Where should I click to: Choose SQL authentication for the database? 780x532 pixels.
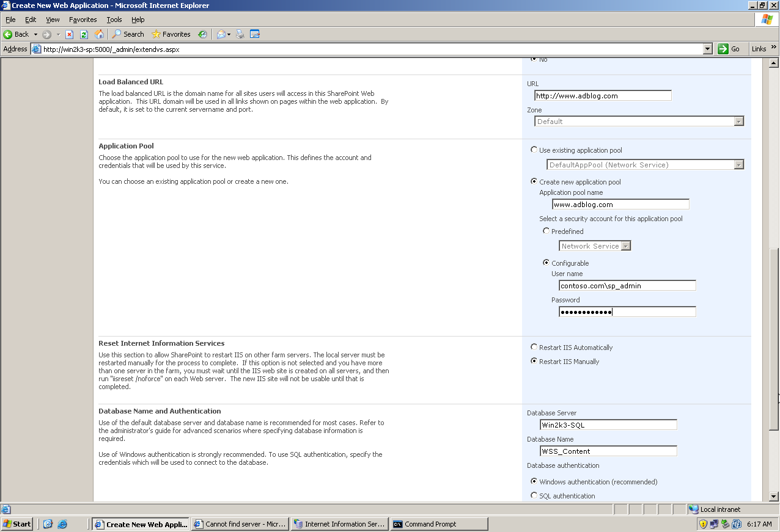click(x=534, y=495)
